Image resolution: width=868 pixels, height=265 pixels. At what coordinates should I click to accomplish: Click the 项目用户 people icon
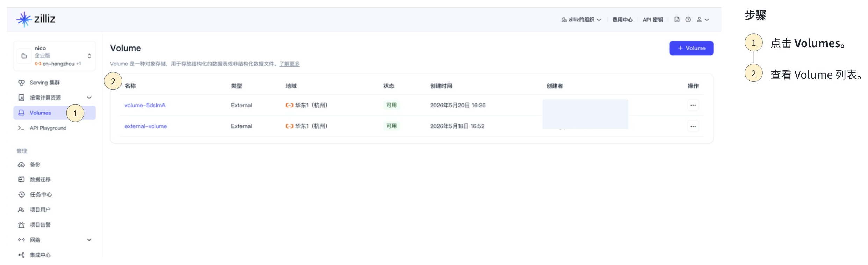(x=21, y=209)
